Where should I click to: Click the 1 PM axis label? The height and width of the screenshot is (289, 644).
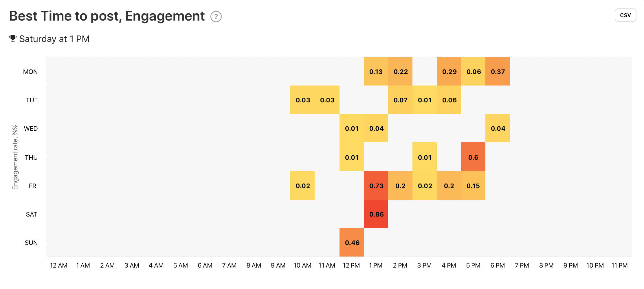(376, 266)
